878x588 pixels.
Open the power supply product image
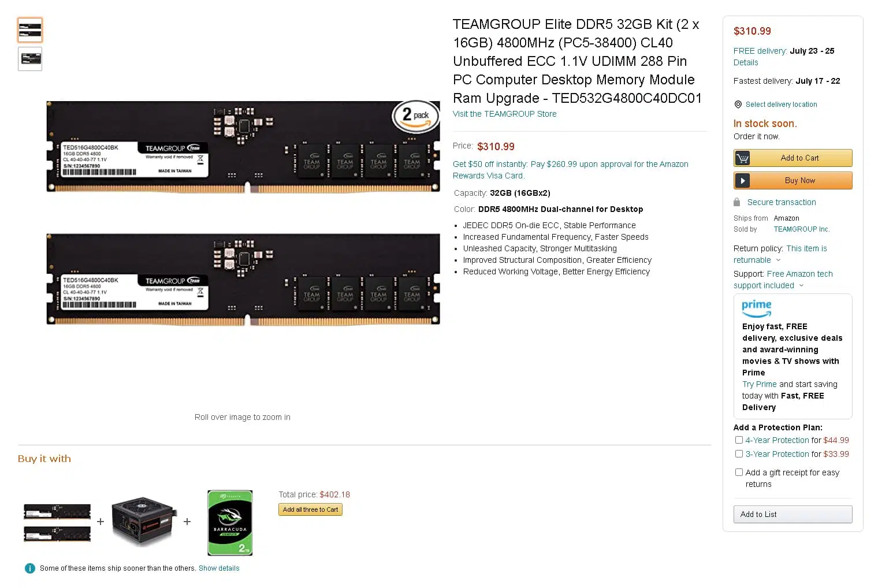143,522
